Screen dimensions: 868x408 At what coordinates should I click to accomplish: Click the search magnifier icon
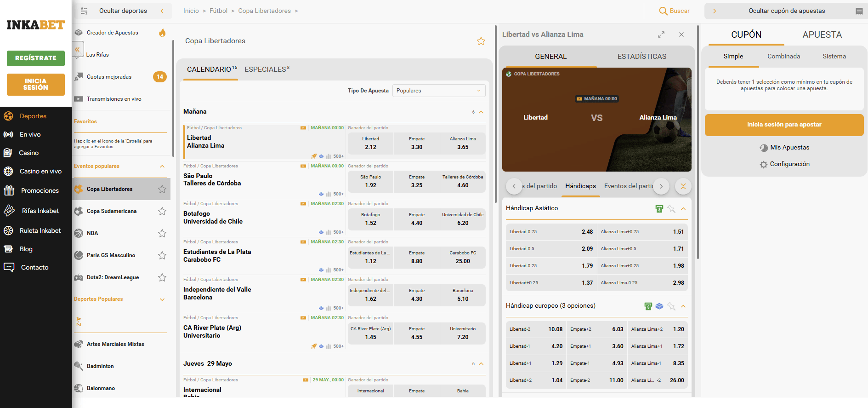tap(663, 11)
